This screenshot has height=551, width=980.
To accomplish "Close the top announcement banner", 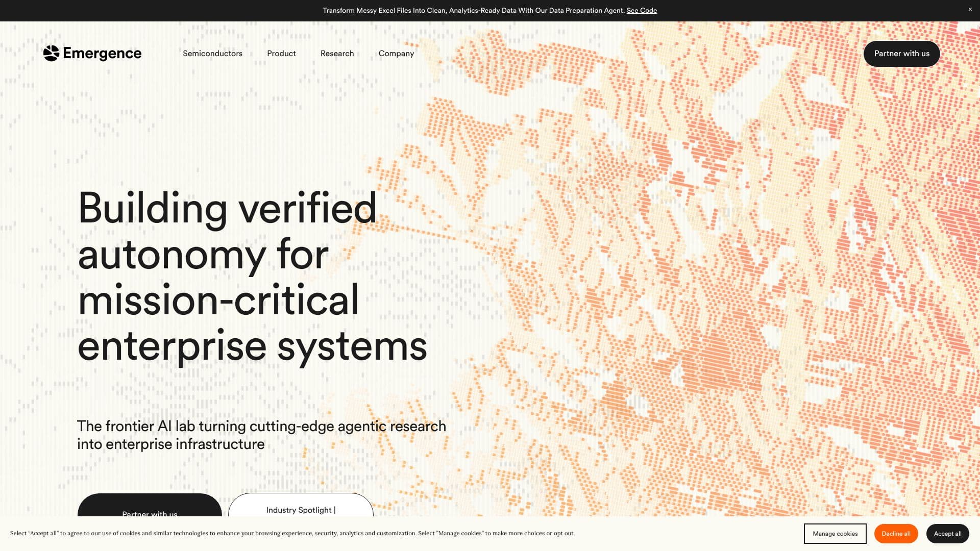I will tap(970, 9).
